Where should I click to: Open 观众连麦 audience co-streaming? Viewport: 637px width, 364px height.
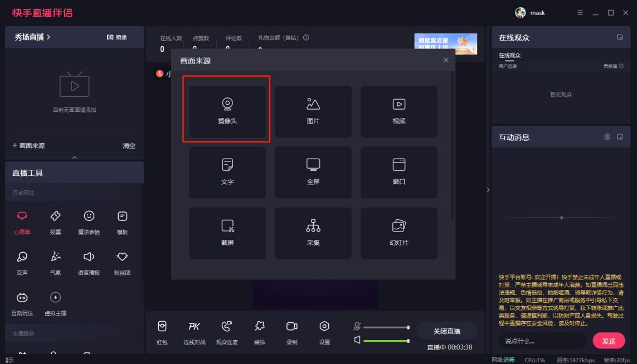pos(227,332)
